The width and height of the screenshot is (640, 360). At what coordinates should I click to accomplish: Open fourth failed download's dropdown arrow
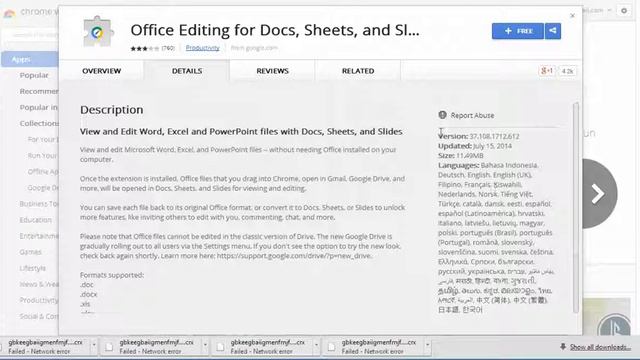coord(427,345)
